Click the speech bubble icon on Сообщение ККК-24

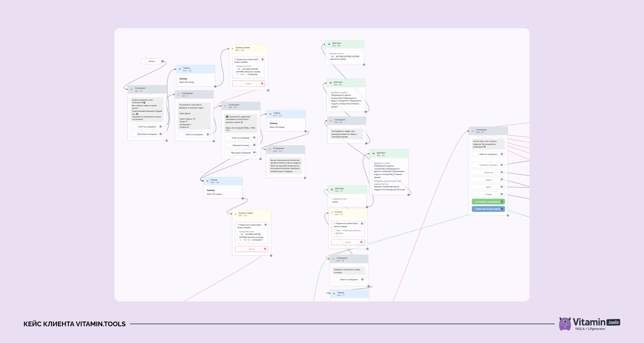(x=131, y=90)
